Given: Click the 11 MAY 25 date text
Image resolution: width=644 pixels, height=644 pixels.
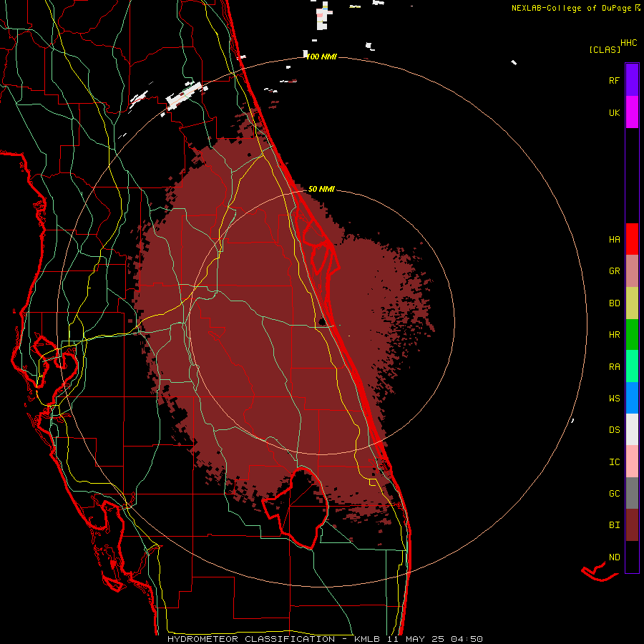Looking at the screenshot, I should tap(416, 639).
